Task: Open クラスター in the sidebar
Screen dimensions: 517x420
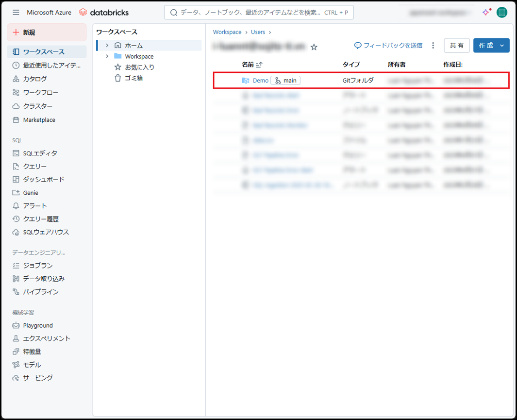Action: pyautogui.click(x=47, y=106)
